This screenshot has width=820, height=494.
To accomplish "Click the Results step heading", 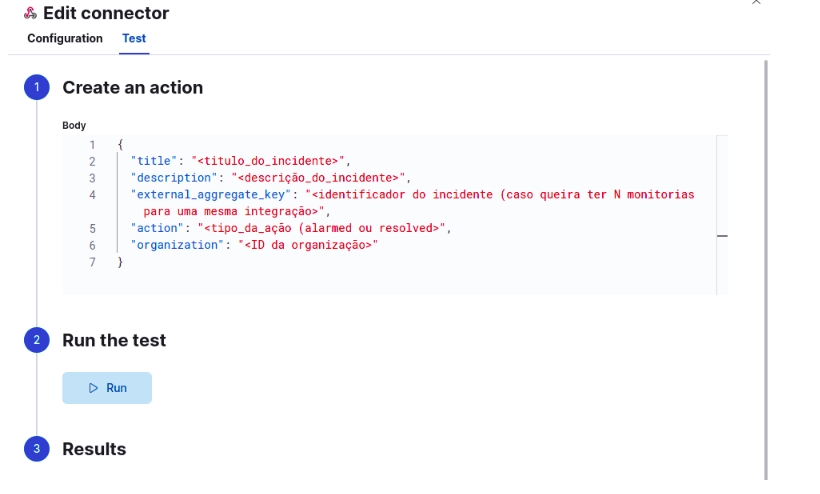I will (x=94, y=450).
